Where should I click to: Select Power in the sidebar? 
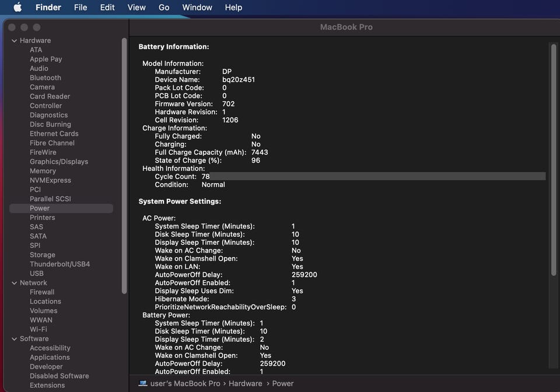click(61, 208)
